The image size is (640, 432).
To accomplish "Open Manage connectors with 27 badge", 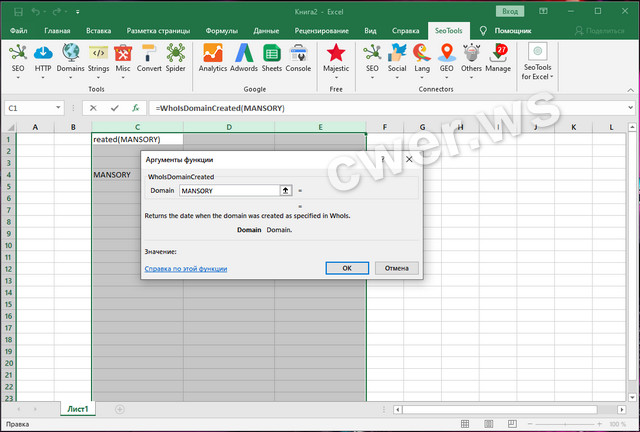I will [x=498, y=58].
